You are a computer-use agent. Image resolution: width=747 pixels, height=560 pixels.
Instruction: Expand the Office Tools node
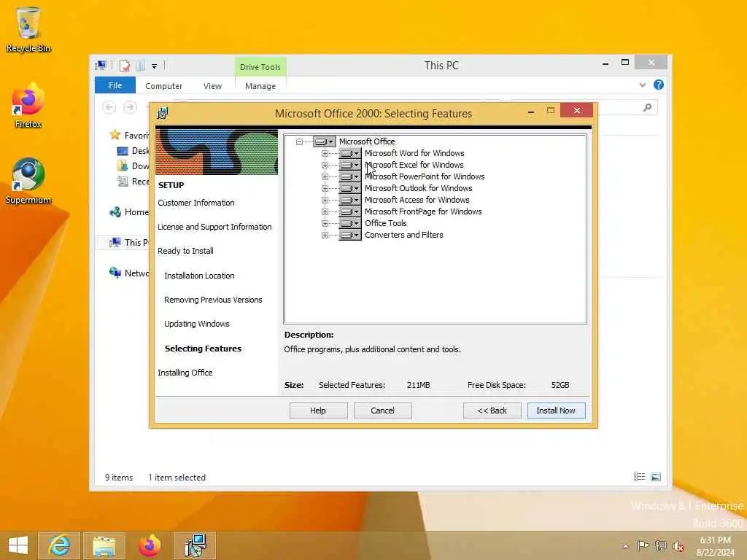click(x=325, y=223)
